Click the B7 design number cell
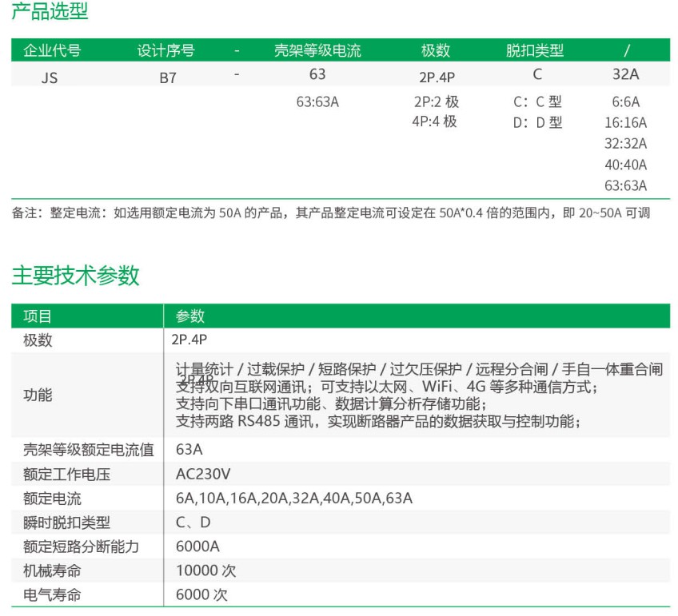This screenshot has height=616, width=678. [x=168, y=78]
